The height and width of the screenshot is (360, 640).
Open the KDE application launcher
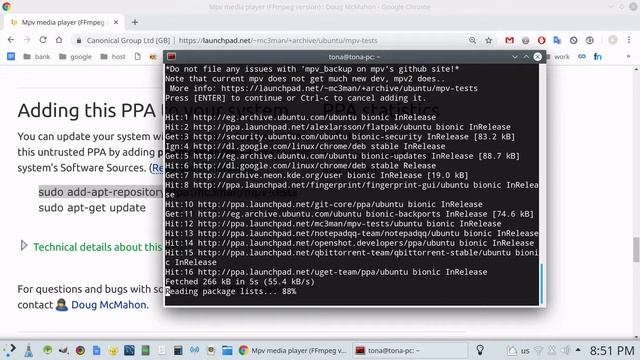click(9, 350)
